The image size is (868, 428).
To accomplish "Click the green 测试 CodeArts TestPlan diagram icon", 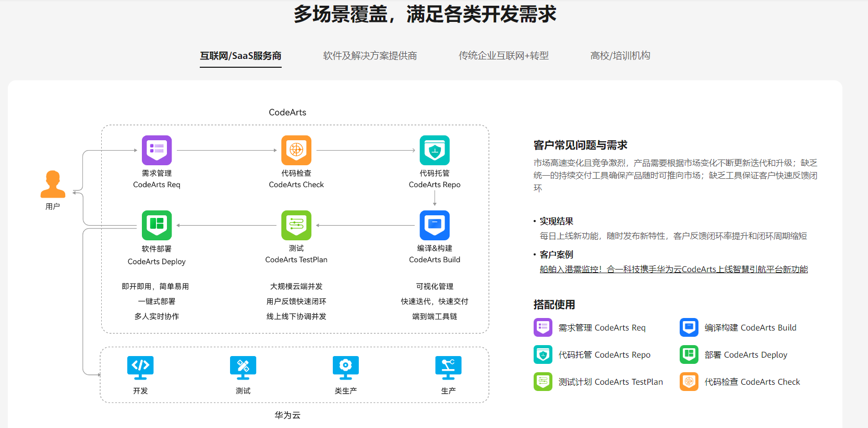I will pos(296,225).
